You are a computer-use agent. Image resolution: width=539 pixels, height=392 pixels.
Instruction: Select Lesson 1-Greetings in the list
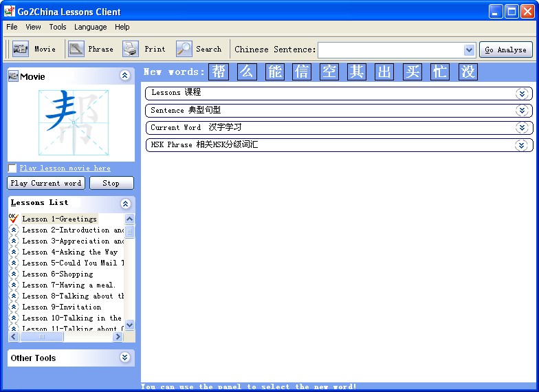click(x=59, y=219)
